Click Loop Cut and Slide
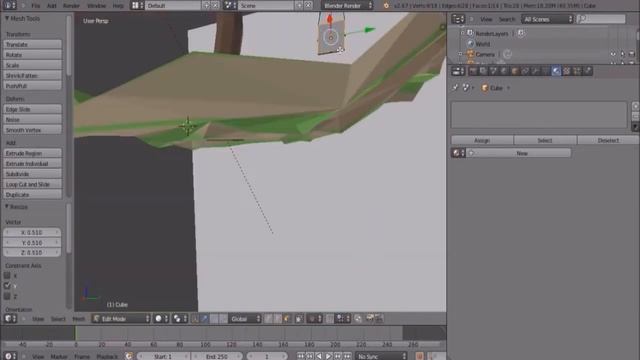 (x=33, y=184)
